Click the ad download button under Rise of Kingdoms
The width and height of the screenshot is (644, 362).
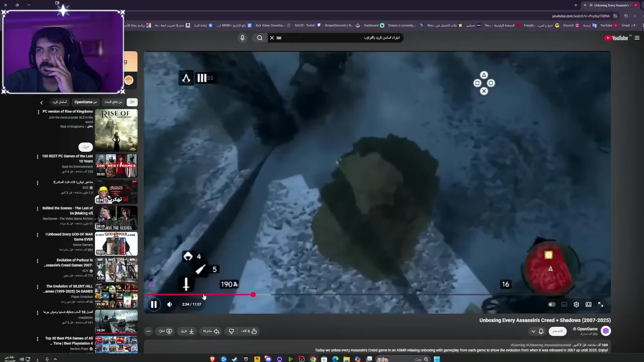(x=86, y=146)
